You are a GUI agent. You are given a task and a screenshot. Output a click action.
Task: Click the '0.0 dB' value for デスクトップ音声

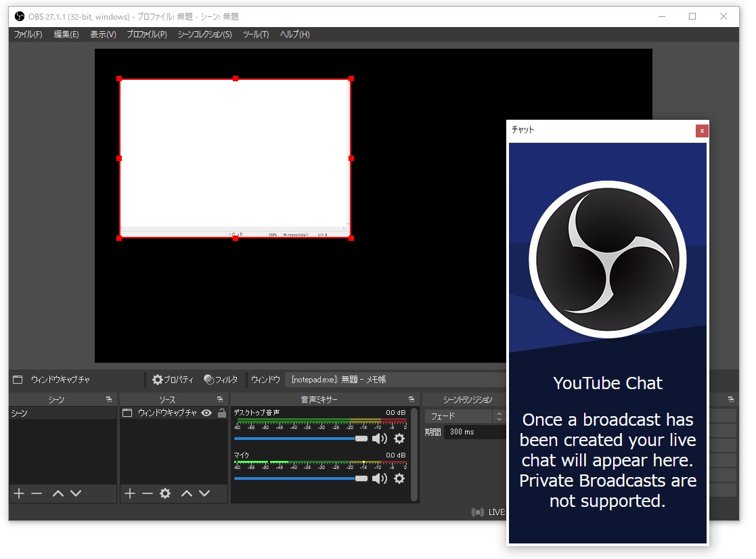click(396, 413)
